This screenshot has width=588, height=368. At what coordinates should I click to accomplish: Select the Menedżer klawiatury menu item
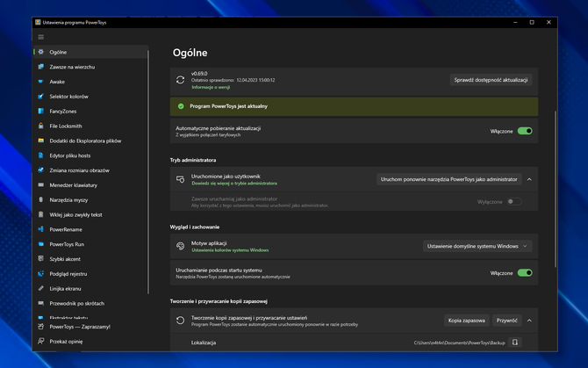(x=90, y=185)
